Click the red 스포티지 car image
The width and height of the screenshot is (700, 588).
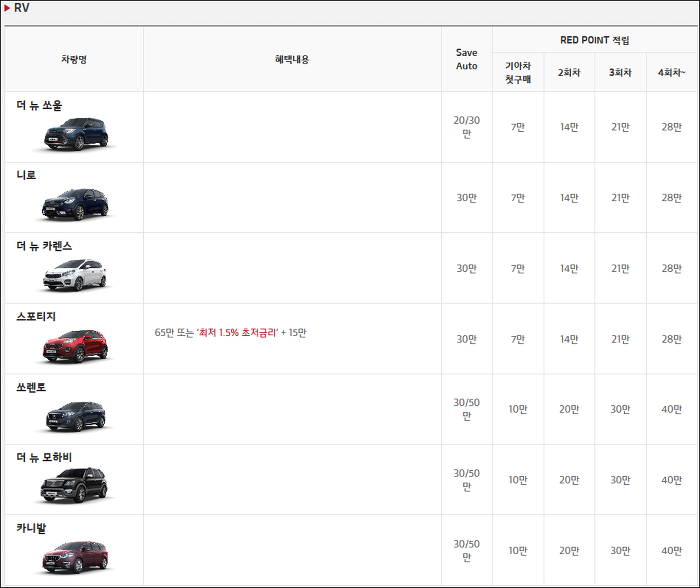click(75, 346)
